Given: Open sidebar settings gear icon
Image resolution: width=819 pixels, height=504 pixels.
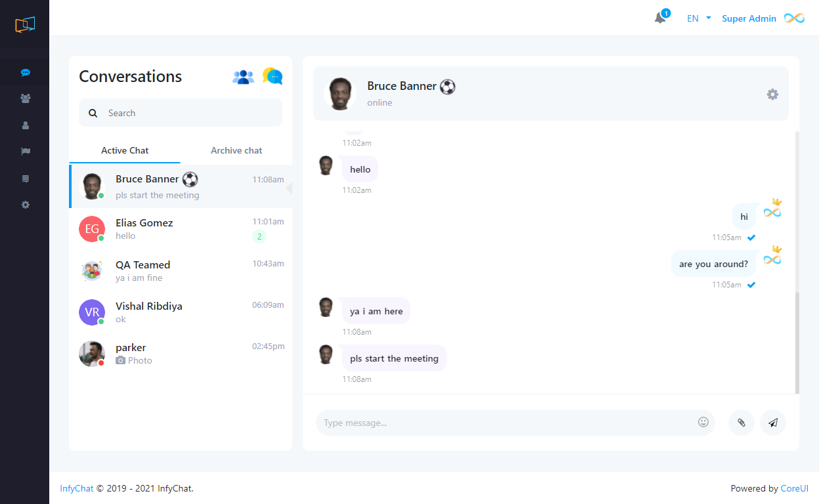Looking at the screenshot, I should pos(25,205).
